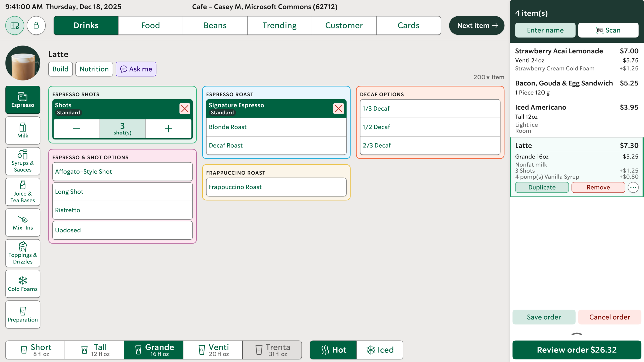Image resolution: width=644 pixels, height=362 pixels.
Task: Go to Next item
Action: [477, 25]
